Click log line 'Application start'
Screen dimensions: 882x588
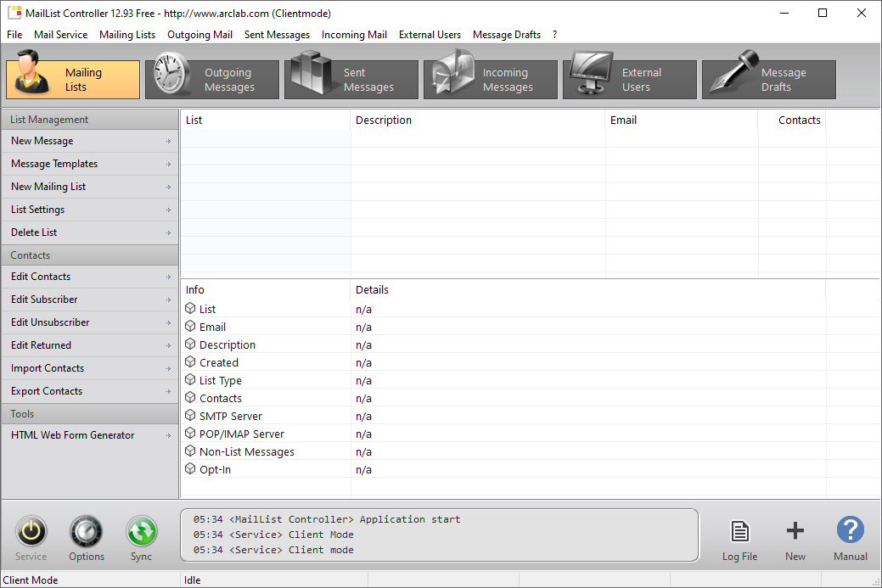[x=327, y=519]
